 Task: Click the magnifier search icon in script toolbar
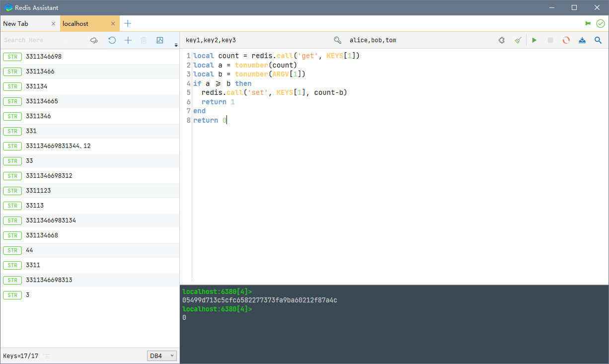click(598, 40)
